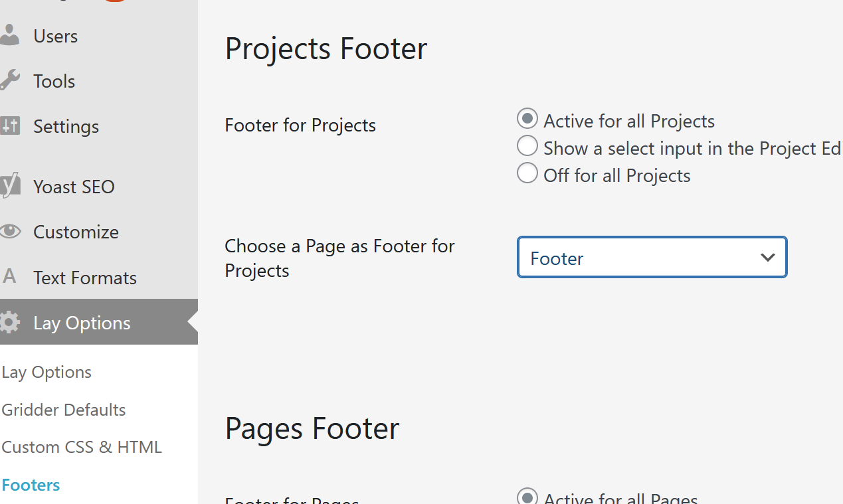Screen dimensions: 843x504
Task: Choose Show a select input option
Action: click(x=527, y=146)
